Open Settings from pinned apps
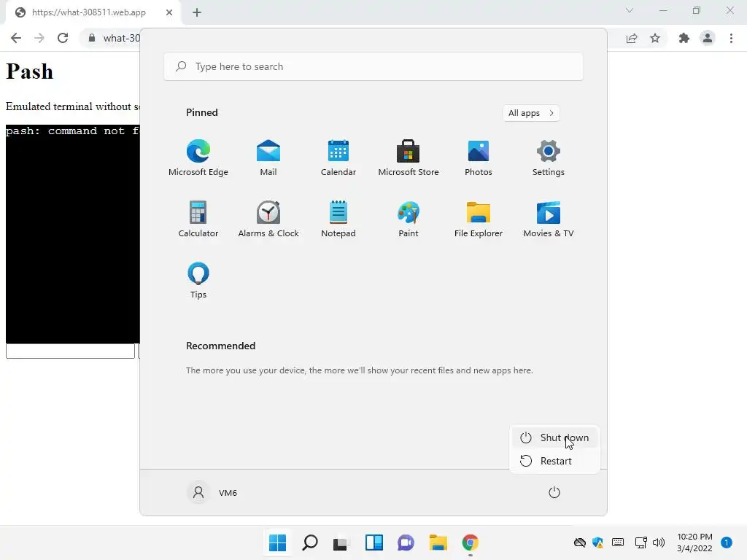Image resolution: width=747 pixels, height=560 pixels. click(x=549, y=158)
